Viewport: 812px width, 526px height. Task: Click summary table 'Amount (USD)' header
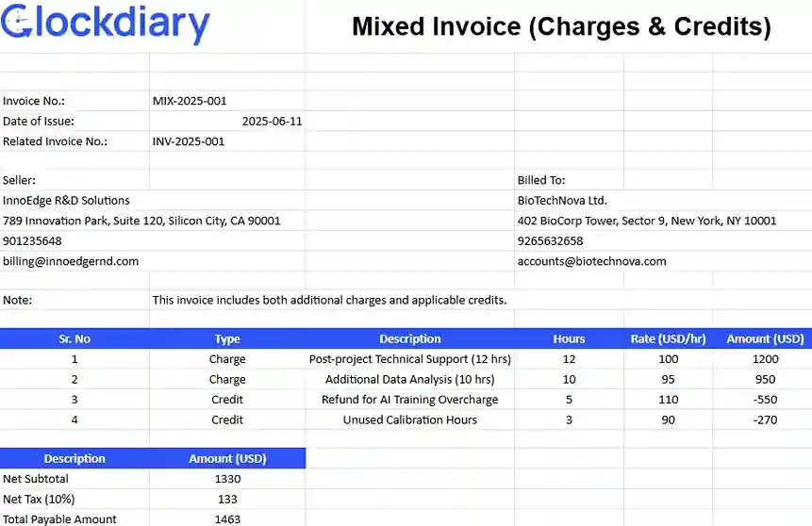click(x=227, y=458)
